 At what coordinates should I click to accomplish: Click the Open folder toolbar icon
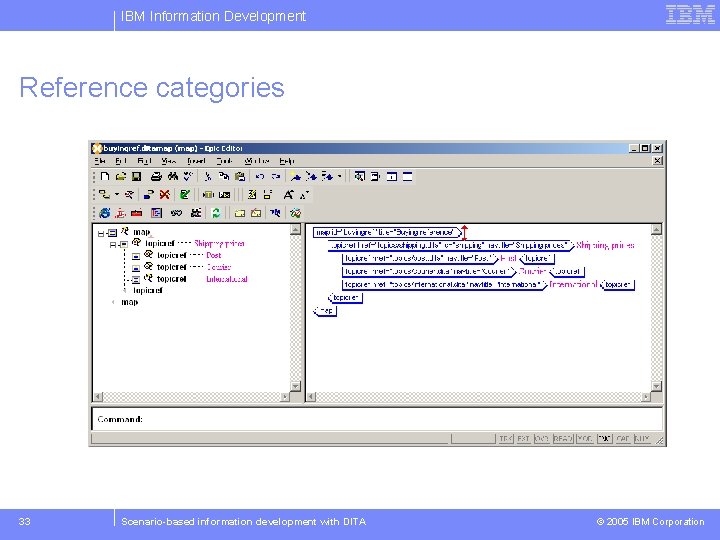pos(121,176)
